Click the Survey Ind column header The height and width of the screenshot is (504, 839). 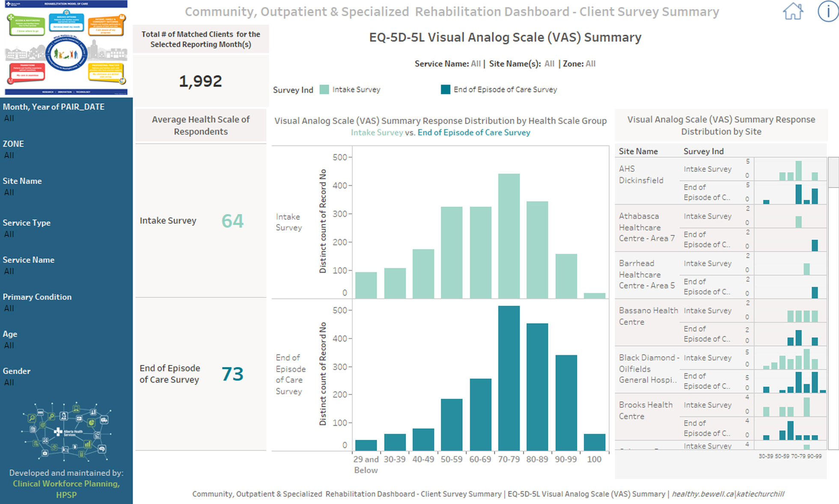coord(703,151)
